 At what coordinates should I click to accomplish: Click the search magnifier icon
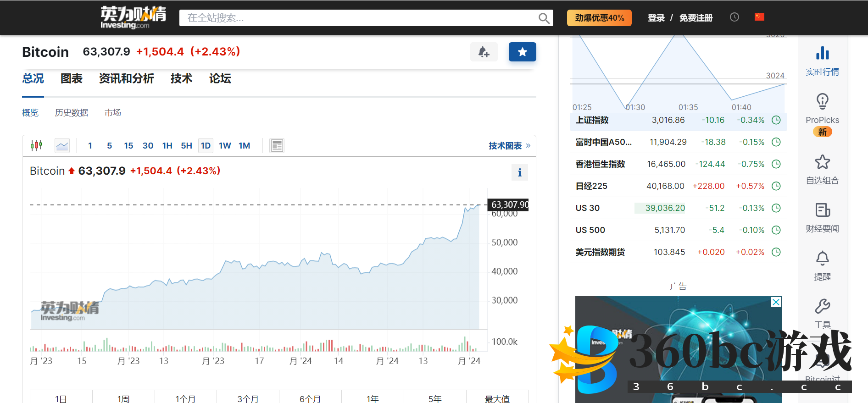pos(544,18)
